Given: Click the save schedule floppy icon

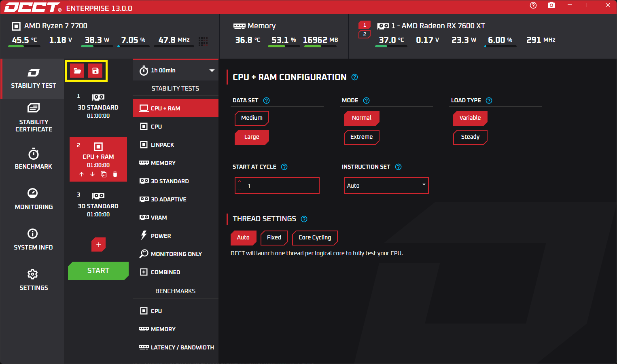Looking at the screenshot, I should click(x=95, y=71).
